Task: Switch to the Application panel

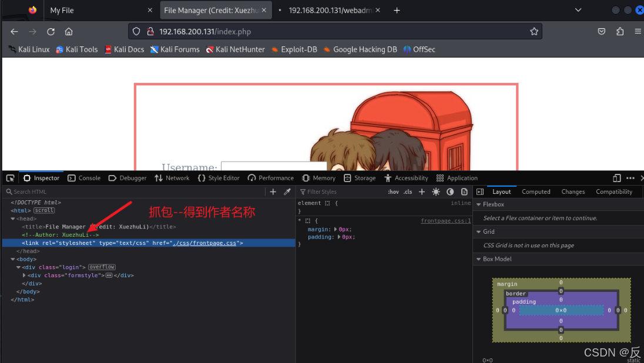Action: (457, 178)
